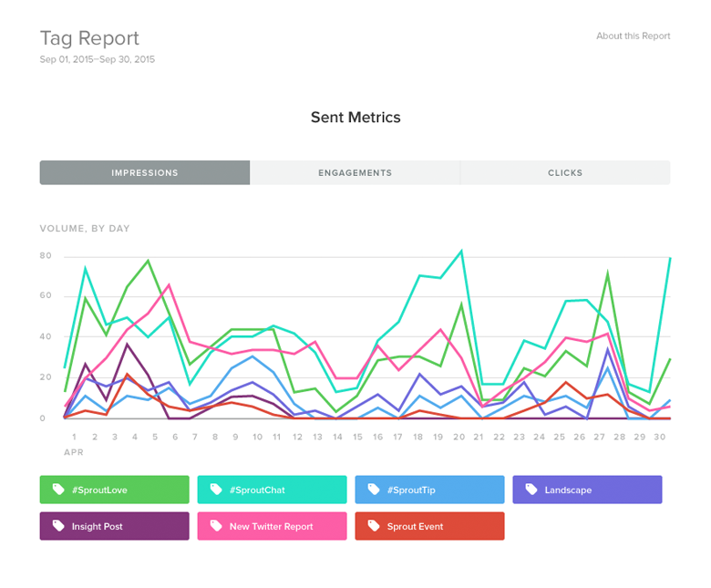Click the #SproutLove peak near day 5
Viewport: 711px width, 588px height.
click(x=148, y=261)
